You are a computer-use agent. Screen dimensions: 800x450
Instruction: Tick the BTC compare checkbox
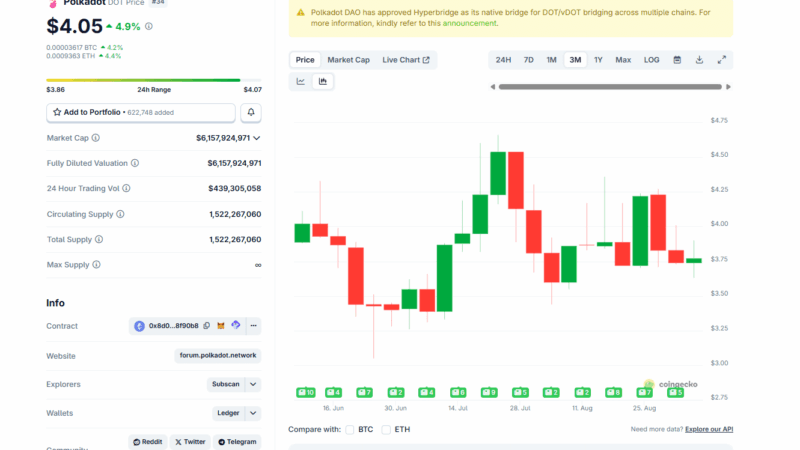point(349,430)
